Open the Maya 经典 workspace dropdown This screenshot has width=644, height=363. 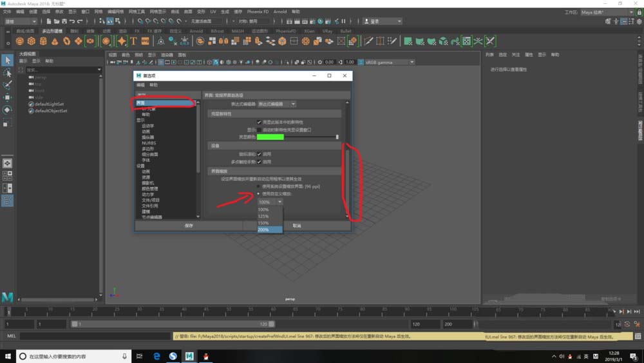[x=607, y=12]
